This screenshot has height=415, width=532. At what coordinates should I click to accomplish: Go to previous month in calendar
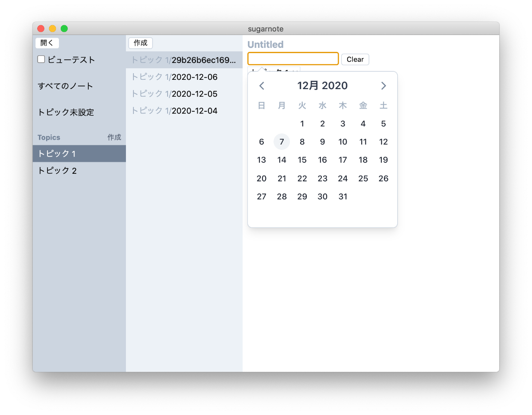[x=262, y=86]
